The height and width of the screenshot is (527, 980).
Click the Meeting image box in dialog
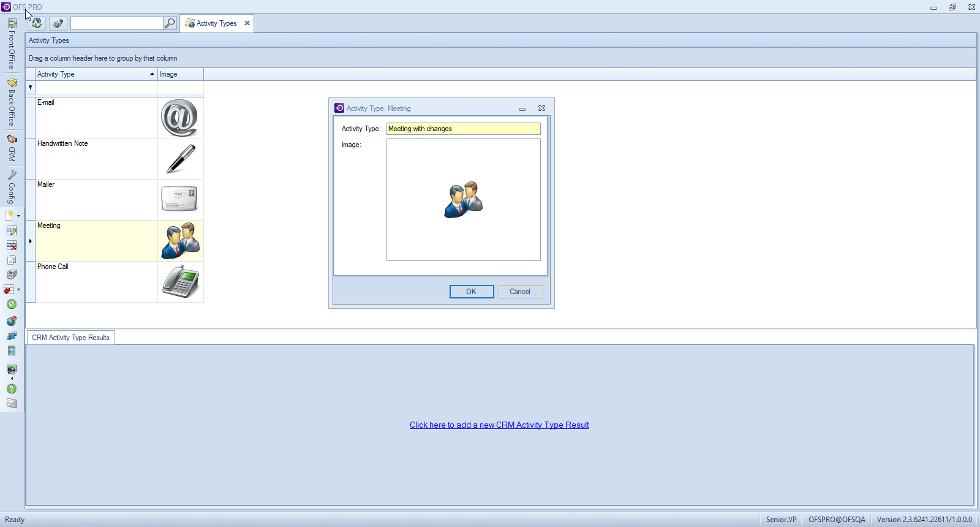pyautogui.click(x=464, y=200)
